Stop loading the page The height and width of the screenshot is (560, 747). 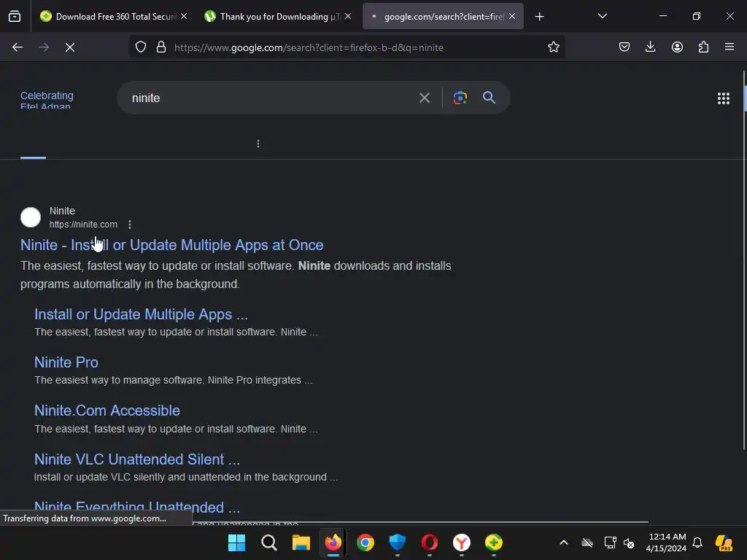pyautogui.click(x=70, y=47)
